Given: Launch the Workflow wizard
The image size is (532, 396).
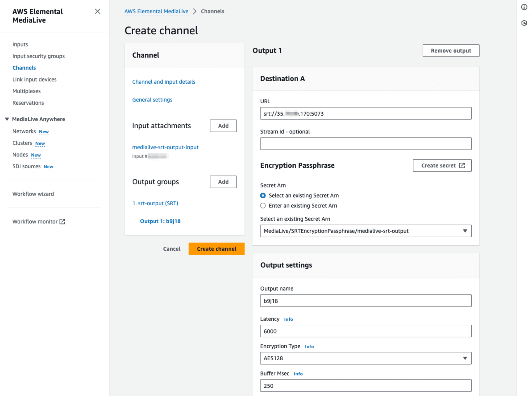Looking at the screenshot, I should click(33, 194).
